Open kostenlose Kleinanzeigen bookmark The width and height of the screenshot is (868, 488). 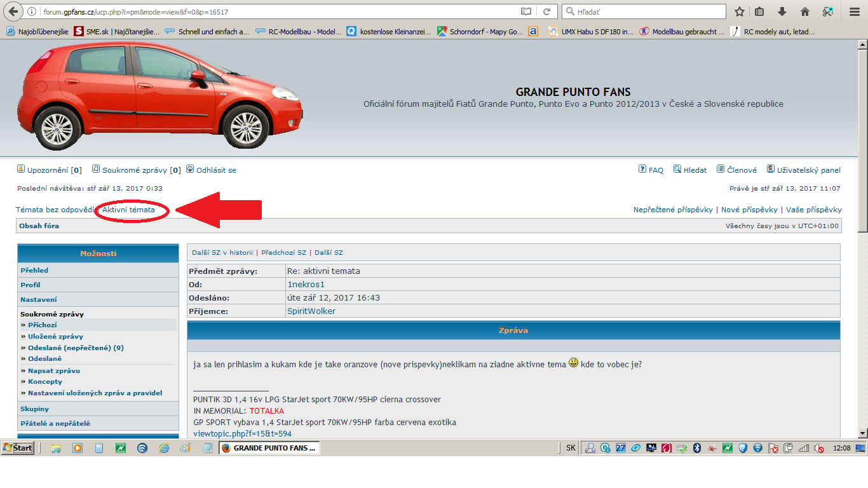click(388, 31)
